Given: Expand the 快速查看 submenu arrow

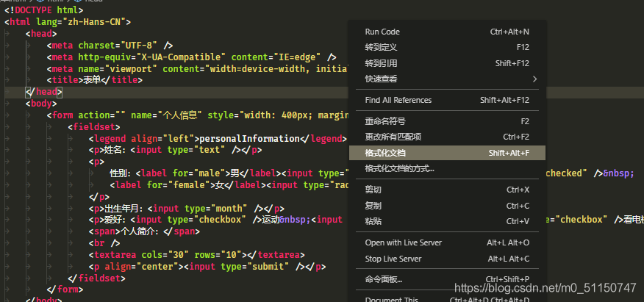Looking at the screenshot, I should [534, 79].
